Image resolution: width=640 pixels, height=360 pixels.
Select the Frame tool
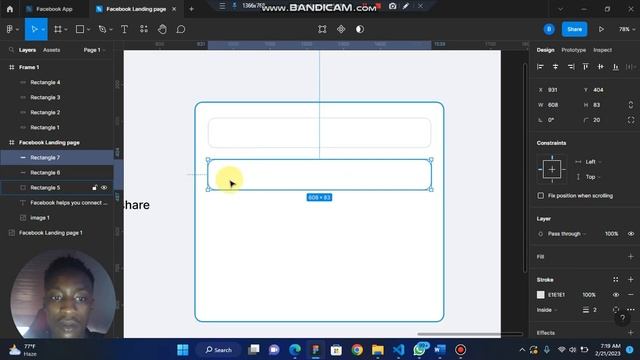pos(58,29)
